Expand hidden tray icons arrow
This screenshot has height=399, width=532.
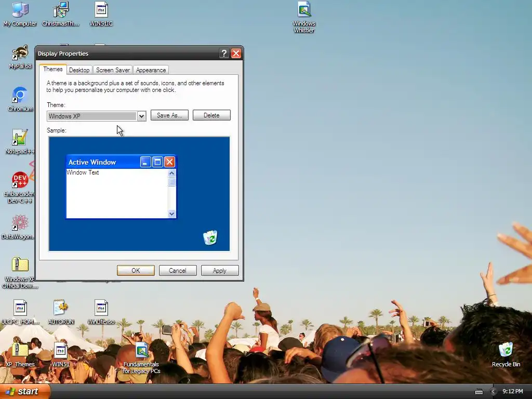493,392
